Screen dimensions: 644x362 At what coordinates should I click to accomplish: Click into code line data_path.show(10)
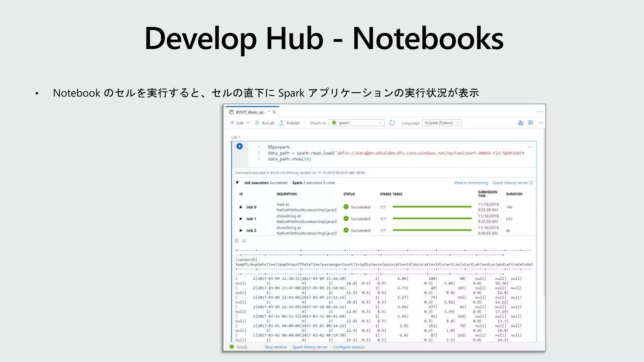pyautogui.click(x=289, y=159)
